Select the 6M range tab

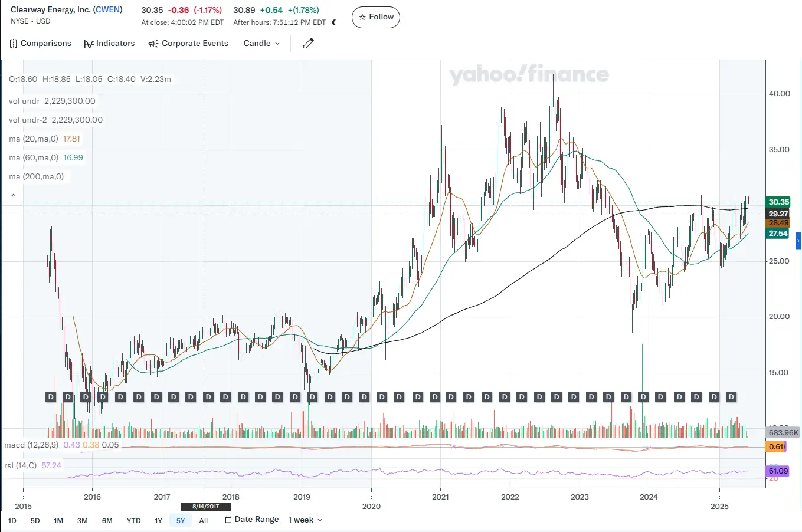click(x=107, y=521)
